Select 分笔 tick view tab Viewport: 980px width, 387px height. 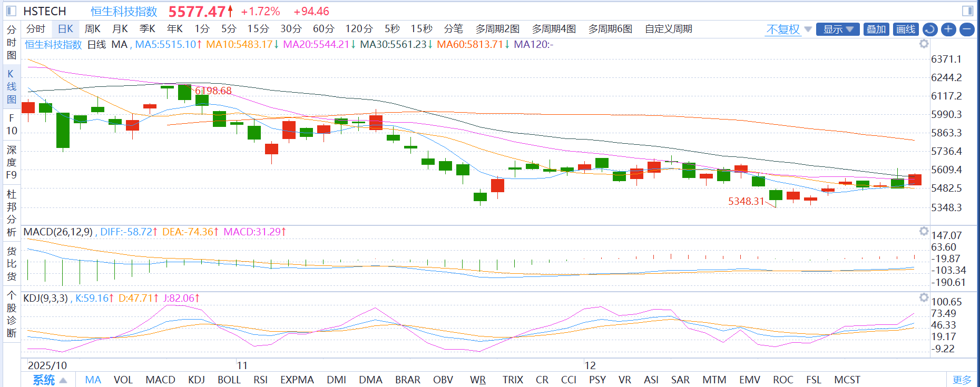coord(453,29)
